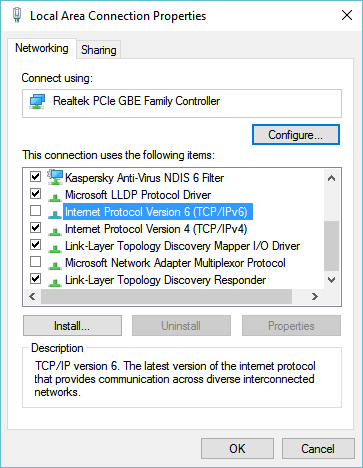Click the Realtek PCIe GBE controller icon
The image size is (363, 468).
click(37, 101)
